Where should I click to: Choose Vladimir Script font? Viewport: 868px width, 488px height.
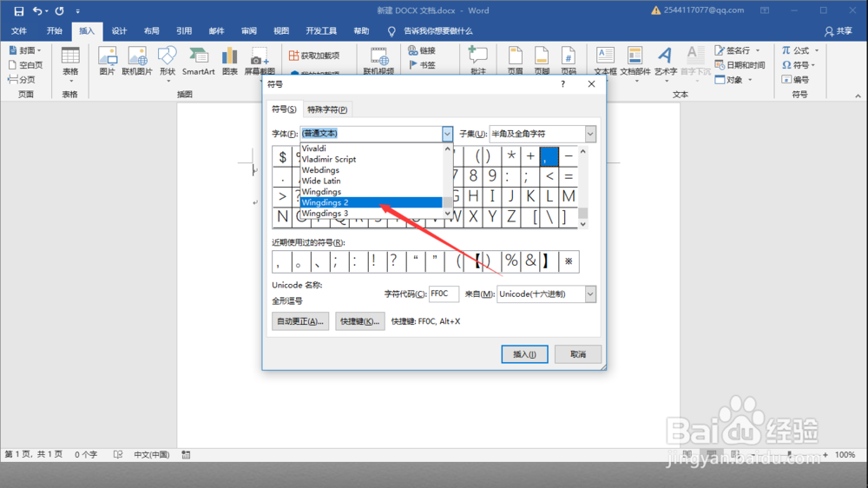point(371,160)
